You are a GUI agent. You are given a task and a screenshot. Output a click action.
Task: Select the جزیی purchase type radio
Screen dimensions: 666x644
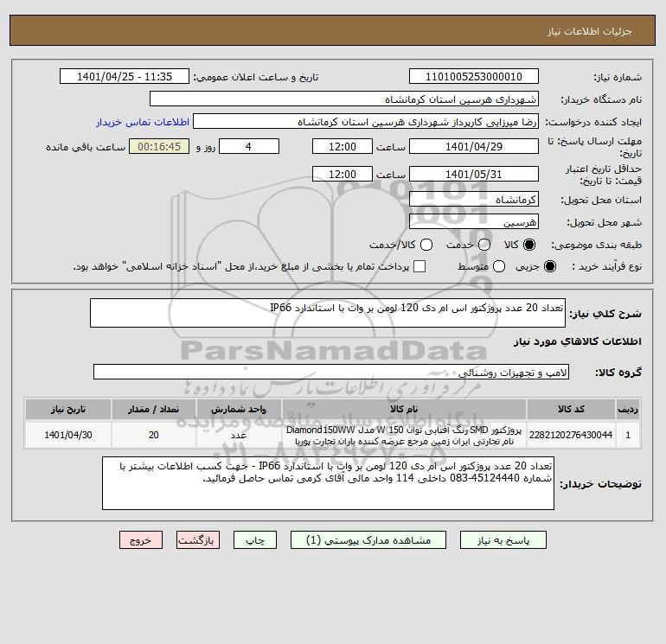click(x=549, y=266)
